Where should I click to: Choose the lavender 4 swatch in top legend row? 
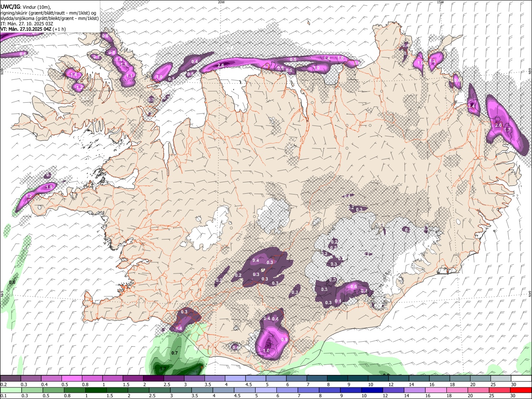click(235, 379)
